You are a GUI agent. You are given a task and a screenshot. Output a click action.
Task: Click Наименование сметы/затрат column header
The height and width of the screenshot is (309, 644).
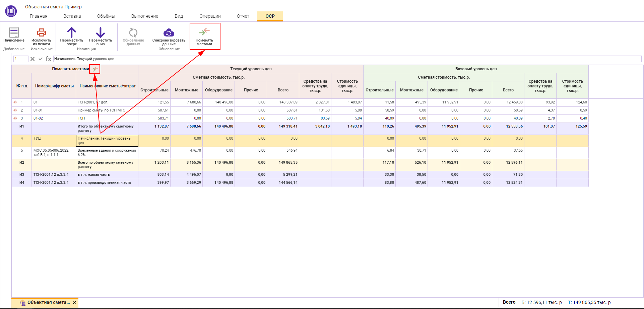click(x=108, y=86)
